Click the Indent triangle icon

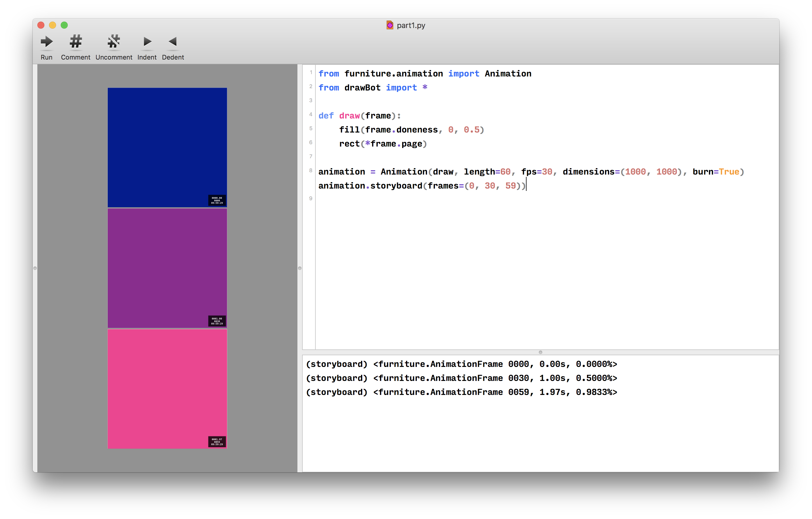click(147, 42)
